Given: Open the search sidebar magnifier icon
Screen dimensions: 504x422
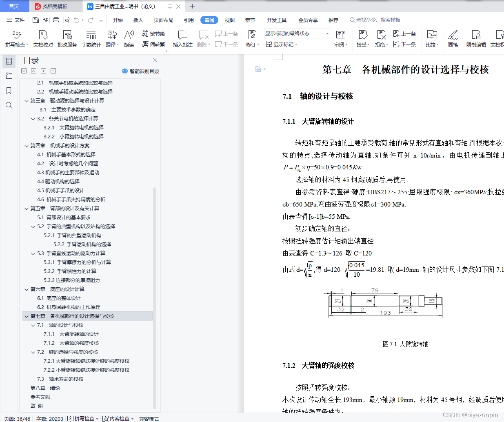Looking at the screenshot, I should pos(9,105).
